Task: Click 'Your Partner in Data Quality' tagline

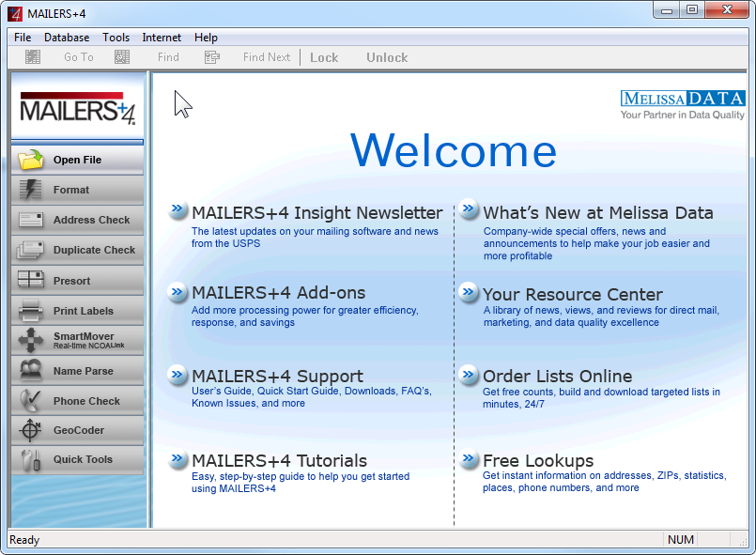Action: 682,115
